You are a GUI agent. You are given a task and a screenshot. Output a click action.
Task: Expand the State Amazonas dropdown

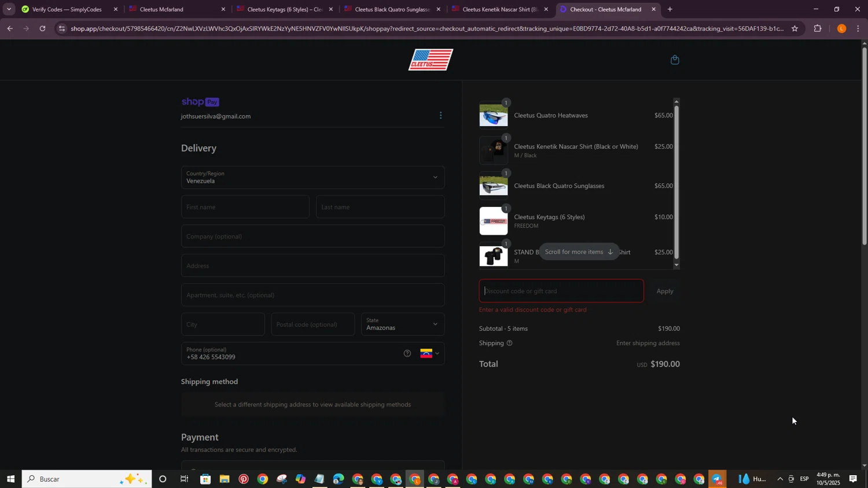tap(403, 324)
